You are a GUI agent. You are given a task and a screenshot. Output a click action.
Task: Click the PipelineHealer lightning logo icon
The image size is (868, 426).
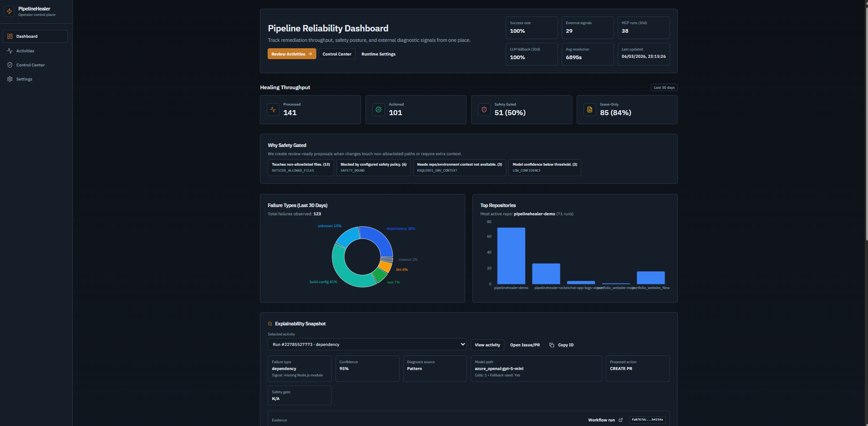(9, 11)
